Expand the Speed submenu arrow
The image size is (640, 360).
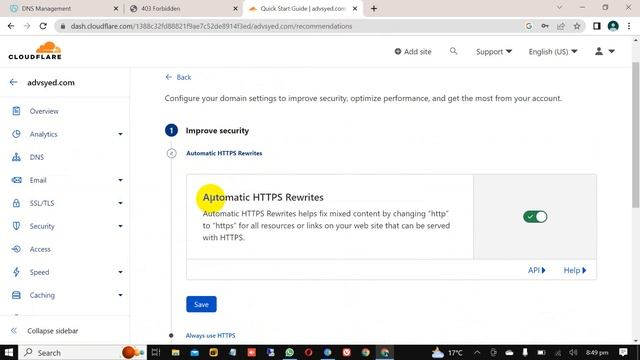click(x=120, y=272)
